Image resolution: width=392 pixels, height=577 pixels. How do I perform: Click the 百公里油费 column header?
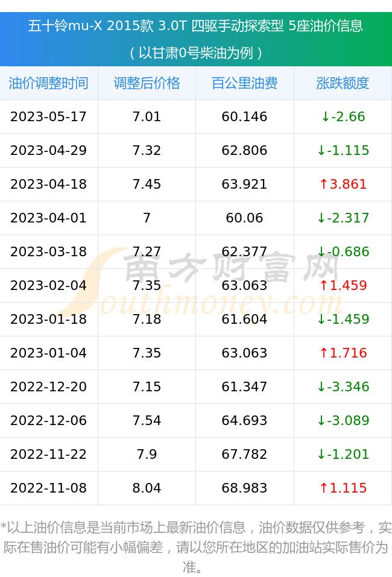245,83
